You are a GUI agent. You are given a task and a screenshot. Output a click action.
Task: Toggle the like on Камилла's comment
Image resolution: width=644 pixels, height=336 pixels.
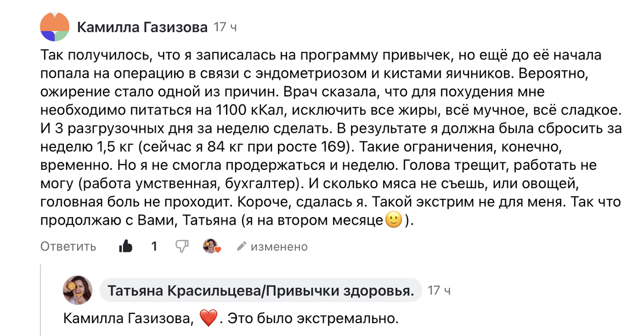coord(125,247)
